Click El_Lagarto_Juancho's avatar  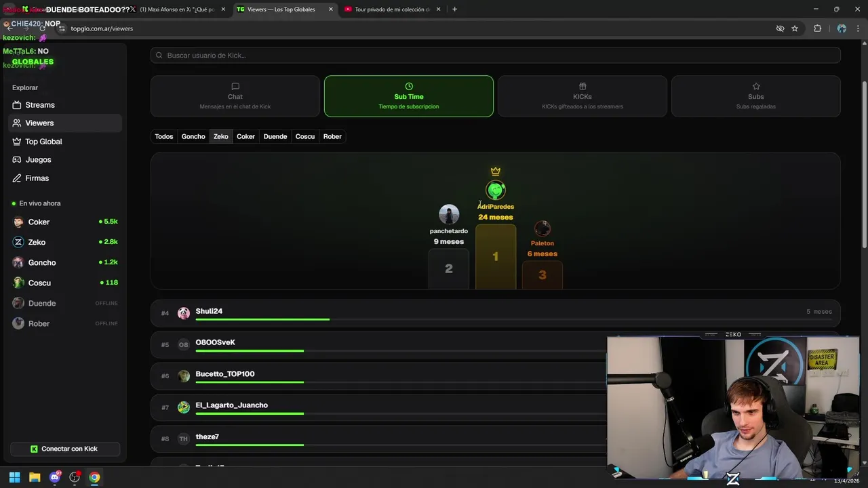[x=184, y=407]
